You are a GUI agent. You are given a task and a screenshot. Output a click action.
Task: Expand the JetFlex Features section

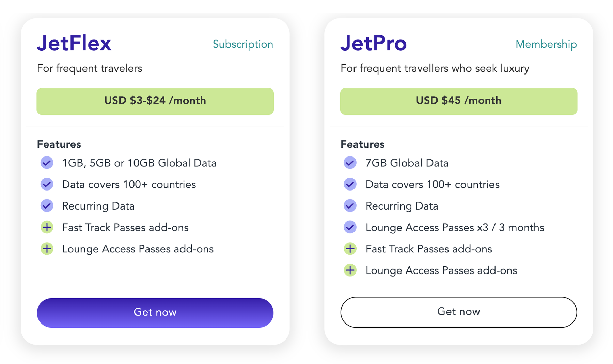pyautogui.click(x=59, y=144)
